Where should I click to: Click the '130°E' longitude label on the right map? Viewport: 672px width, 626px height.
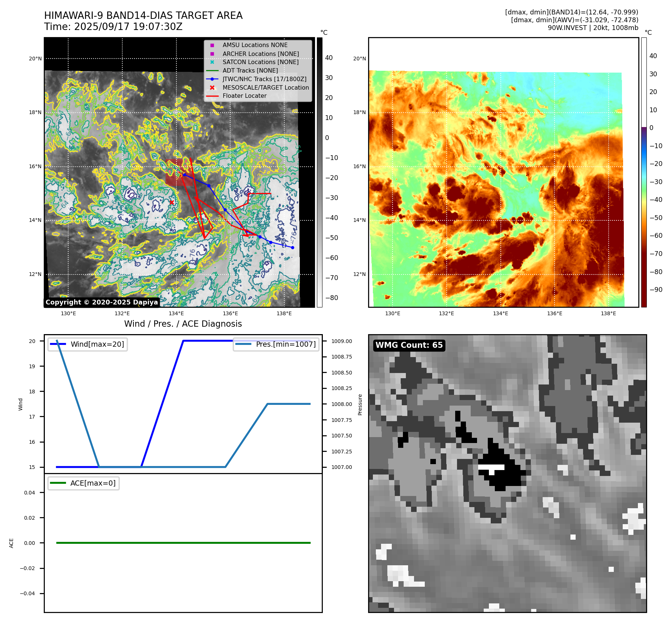tap(393, 313)
